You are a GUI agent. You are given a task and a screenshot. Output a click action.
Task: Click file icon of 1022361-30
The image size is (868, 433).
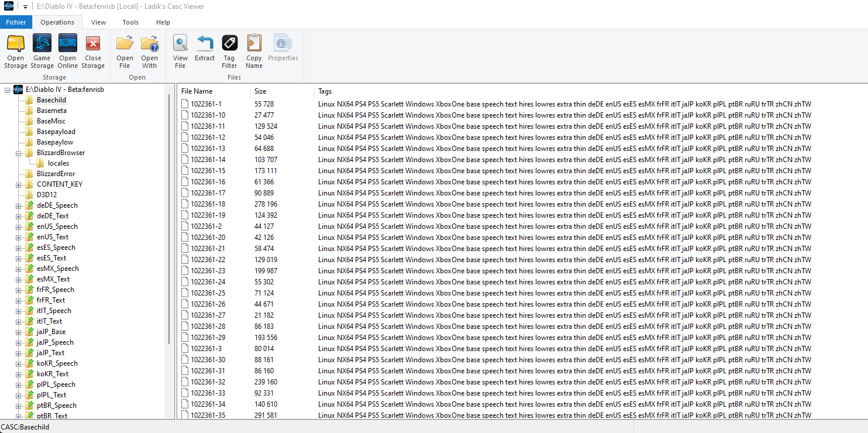(x=185, y=359)
